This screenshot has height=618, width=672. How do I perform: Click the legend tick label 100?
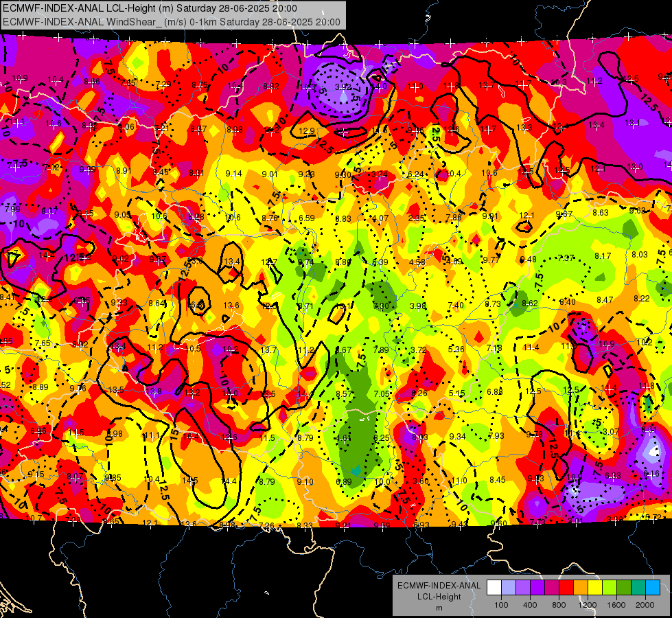pyautogui.click(x=501, y=605)
